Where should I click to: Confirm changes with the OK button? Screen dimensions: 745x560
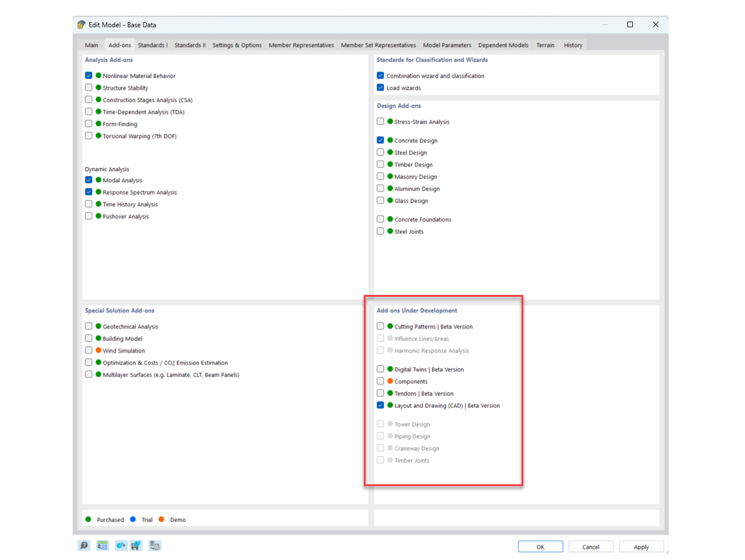coord(540,546)
